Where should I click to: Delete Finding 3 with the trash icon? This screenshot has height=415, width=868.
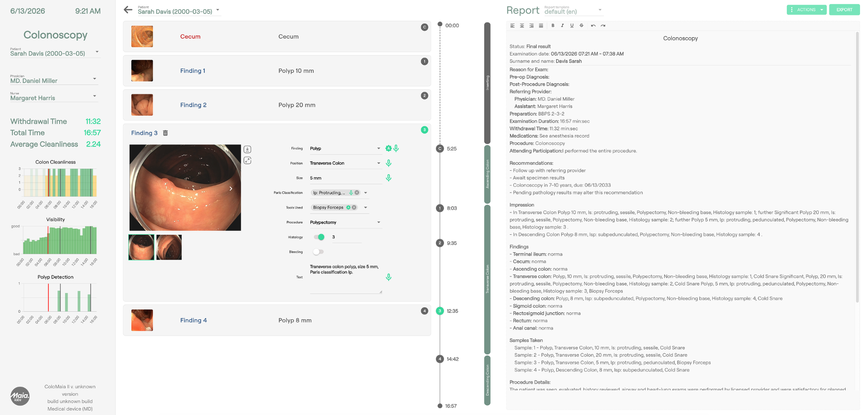(165, 133)
